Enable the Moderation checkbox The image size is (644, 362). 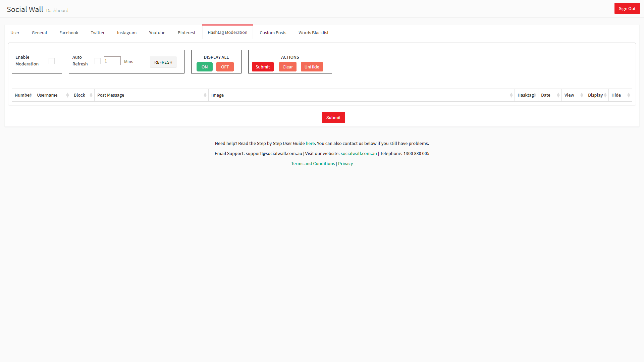[x=52, y=61]
